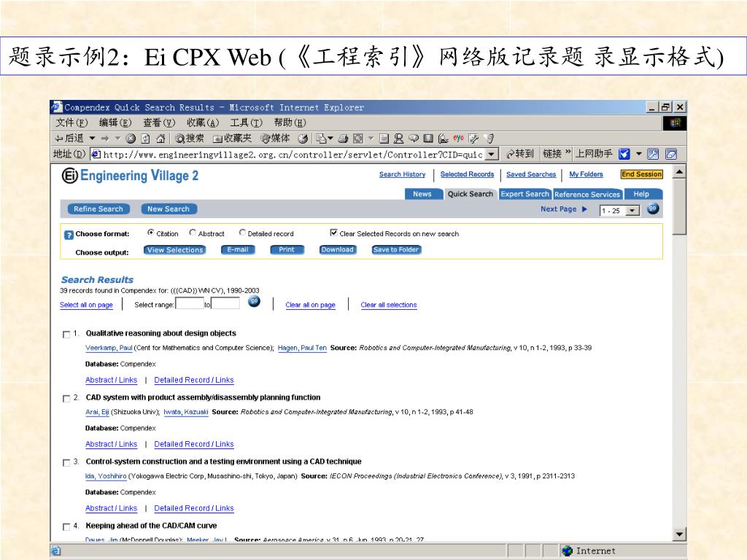
Task: Click the printer icon in toolbar
Action: pyautogui.click(x=343, y=139)
